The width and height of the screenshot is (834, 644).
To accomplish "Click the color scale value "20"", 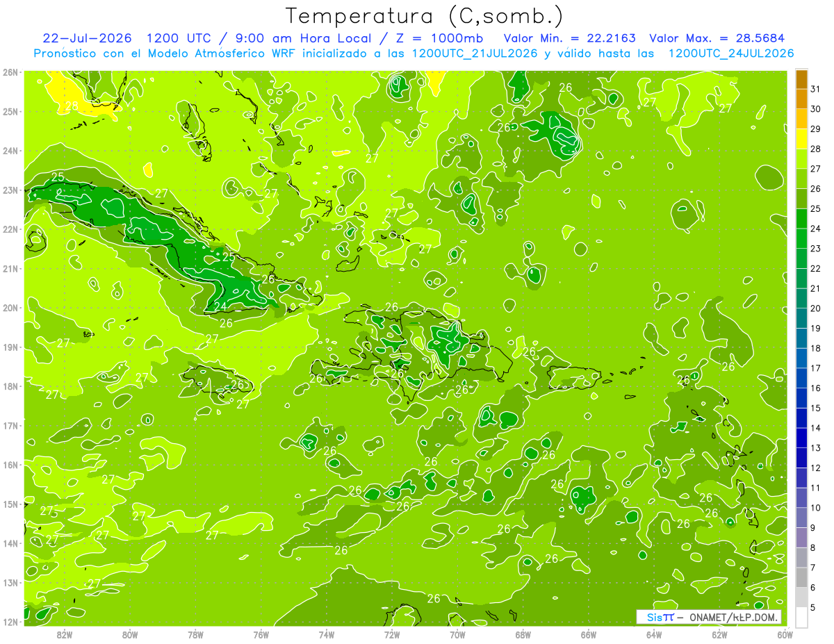I will coord(815,308).
